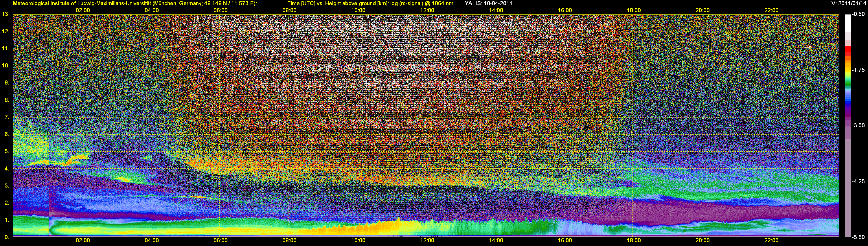This screenshot has height=246, width=868.
Task: Click the 18:00 label on the bottom time axis
Action: point(634,241)
